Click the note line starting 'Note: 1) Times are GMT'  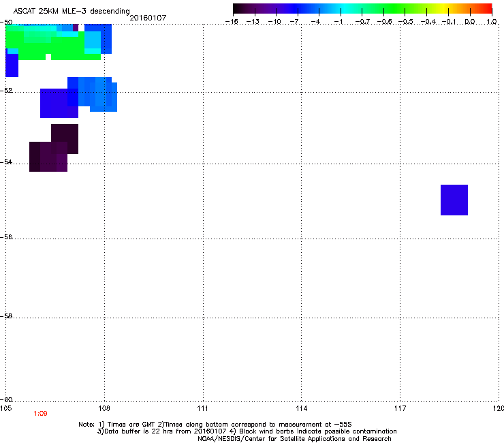tap(215, 425)
